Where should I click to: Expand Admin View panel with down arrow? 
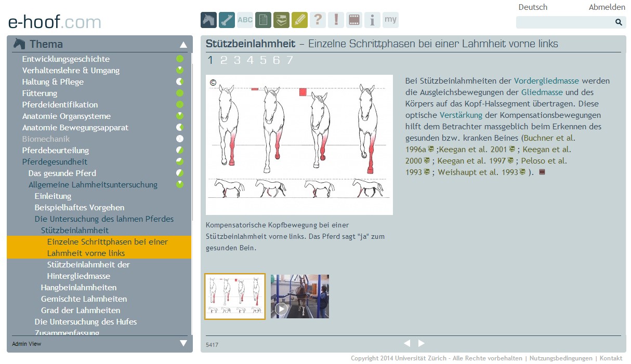pyautogui.click(x=183, y=343)
